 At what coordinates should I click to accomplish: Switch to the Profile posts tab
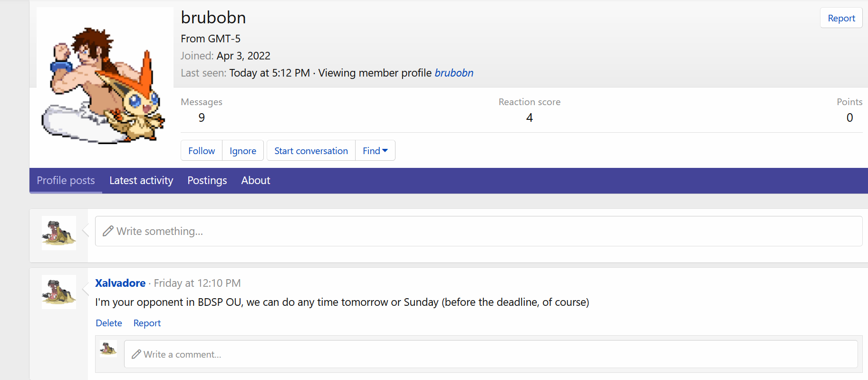pos(66,181)
